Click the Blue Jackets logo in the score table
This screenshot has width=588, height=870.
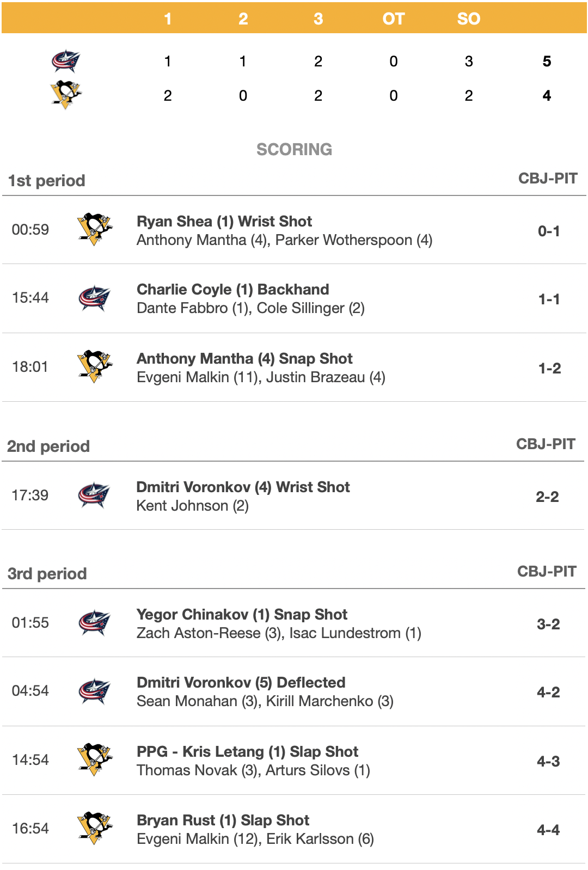pos(66,61)
